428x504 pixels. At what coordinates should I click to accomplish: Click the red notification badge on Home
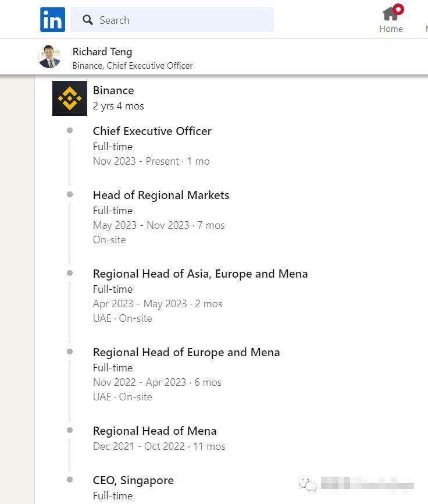click(x=398, y=9)
